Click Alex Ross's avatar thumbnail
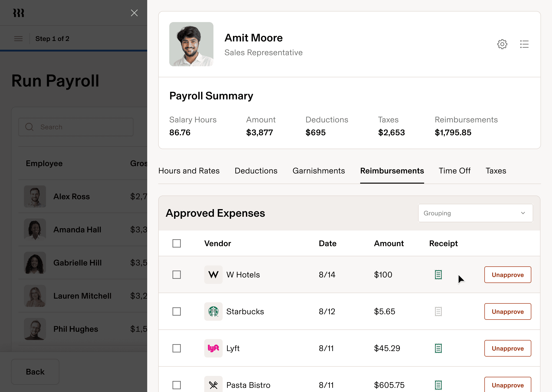 [x=35, y=196]
